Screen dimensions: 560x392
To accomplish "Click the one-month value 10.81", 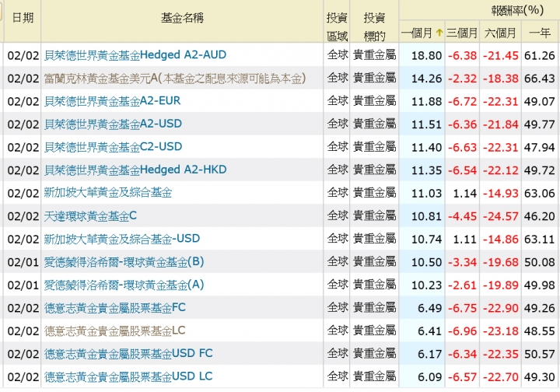I will click(426, 216).
